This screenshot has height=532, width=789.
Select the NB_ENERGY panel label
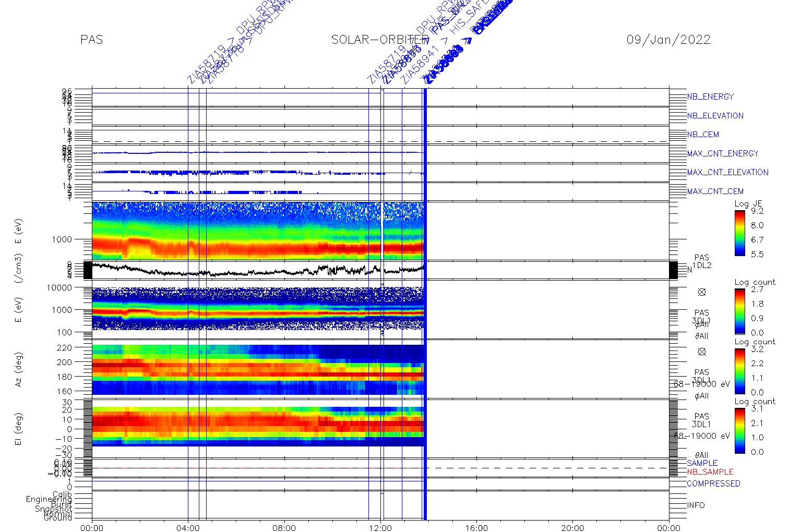coord(710,96)
